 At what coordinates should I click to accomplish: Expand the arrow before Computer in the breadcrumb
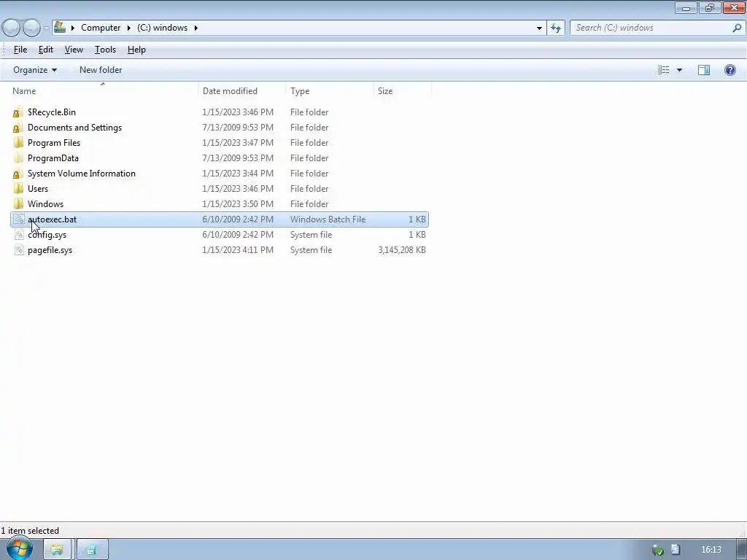coord(73,28)
